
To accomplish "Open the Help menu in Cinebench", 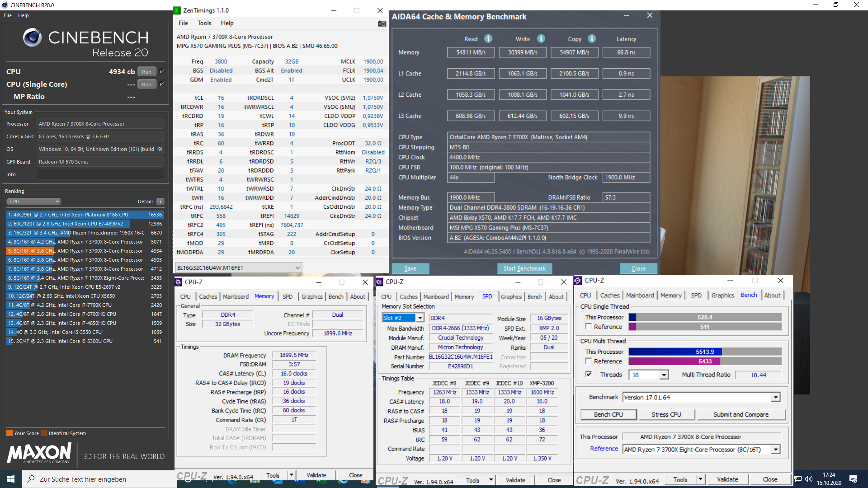I will 24,15.
